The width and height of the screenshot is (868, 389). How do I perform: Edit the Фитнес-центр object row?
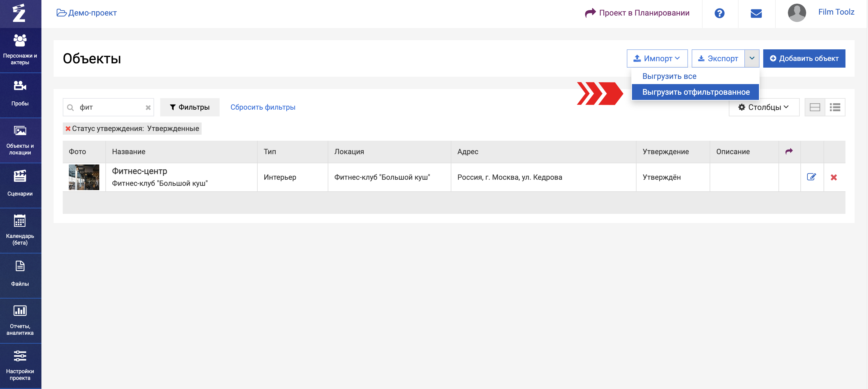811,177
